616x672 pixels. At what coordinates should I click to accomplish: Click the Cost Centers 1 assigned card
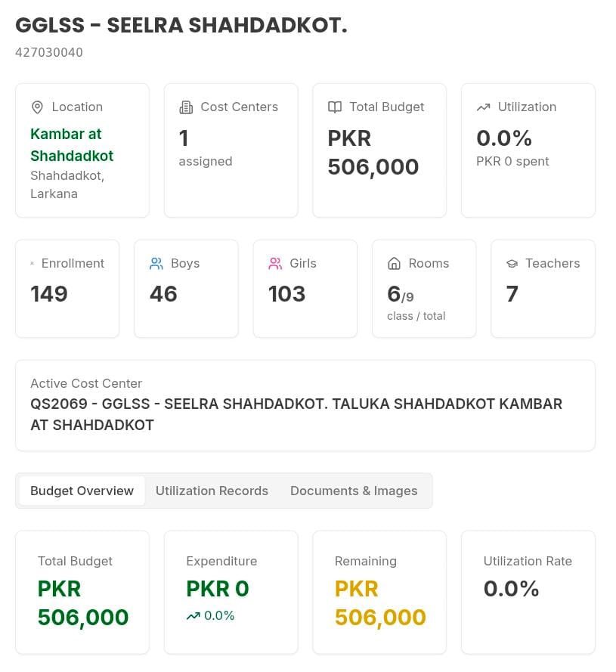[231, 150]
